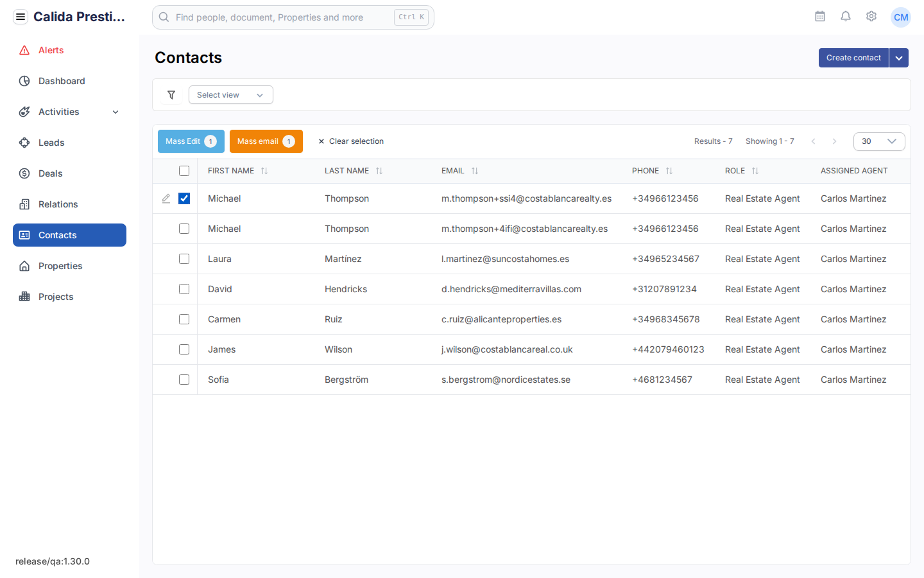This screenshot has height=578, width=924.
Task: Open Leads in the sidebar
Action: tap(69, 143)
